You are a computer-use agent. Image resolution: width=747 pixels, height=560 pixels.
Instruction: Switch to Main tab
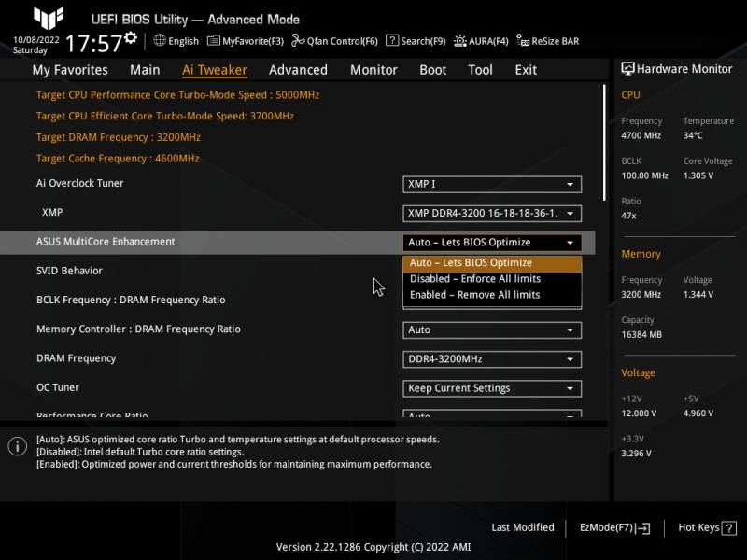pyautogui.click(x=145, y=70)
